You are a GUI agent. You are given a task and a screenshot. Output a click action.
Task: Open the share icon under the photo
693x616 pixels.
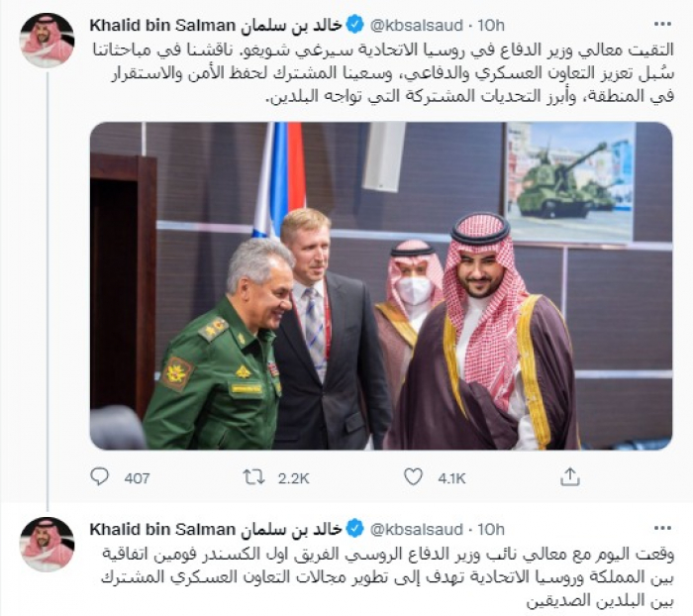coord(569,477)
